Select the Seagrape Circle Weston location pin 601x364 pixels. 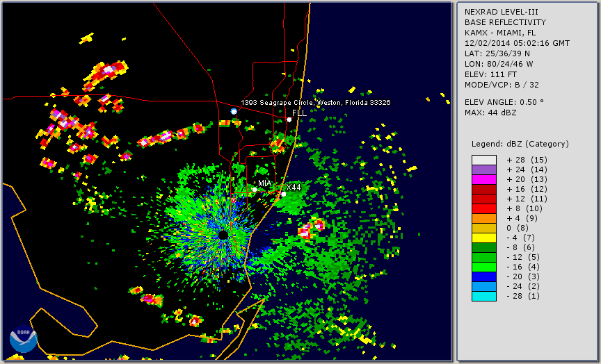point(234,111)
